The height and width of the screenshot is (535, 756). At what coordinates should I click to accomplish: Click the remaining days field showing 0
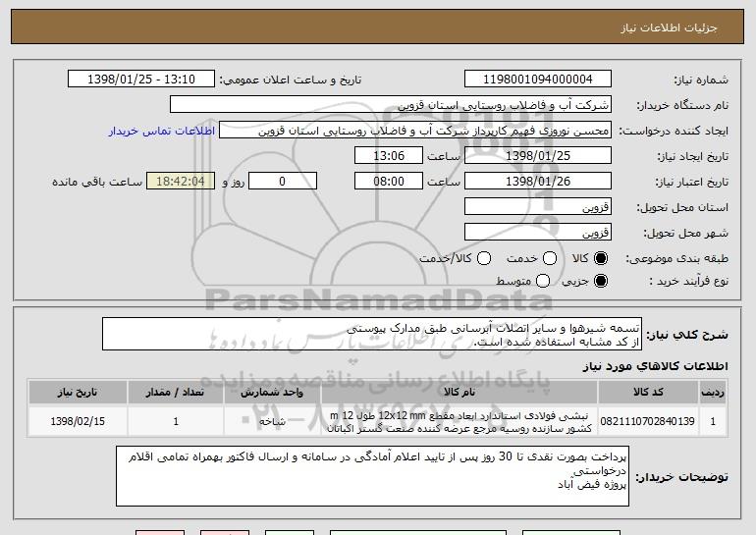point(283,182)
